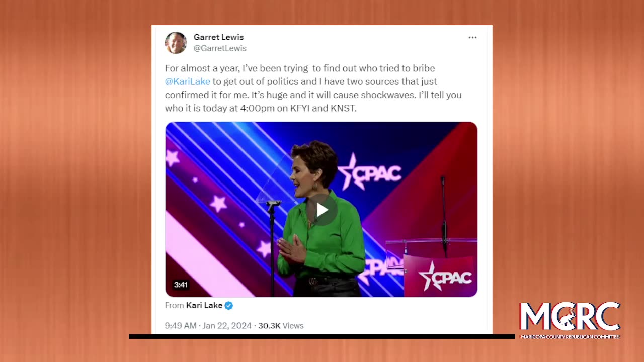Viewport: 644px width, 362px height.
Task: Click the blue verified badge
Action: pyautogui.click(x=228, y=305)
